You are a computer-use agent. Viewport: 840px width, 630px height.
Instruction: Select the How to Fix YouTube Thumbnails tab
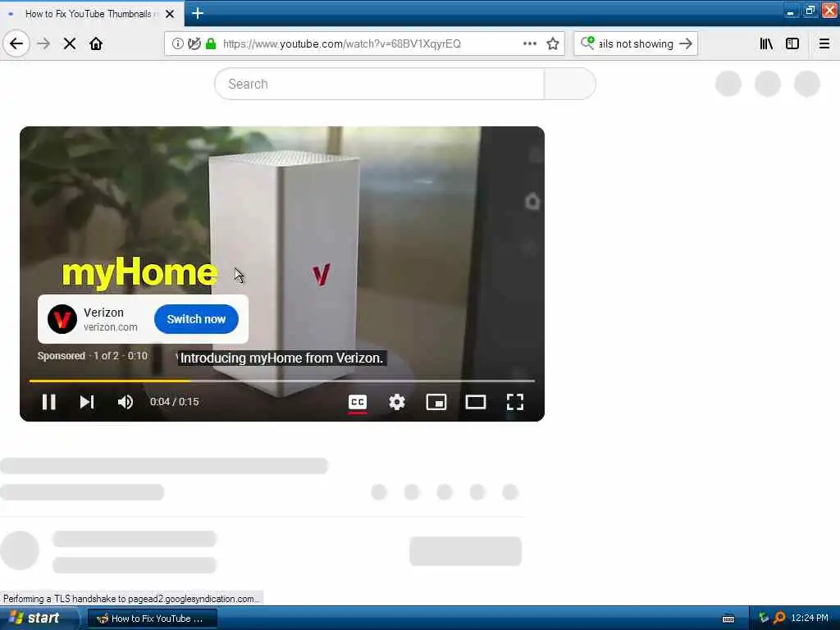[92, 13]
